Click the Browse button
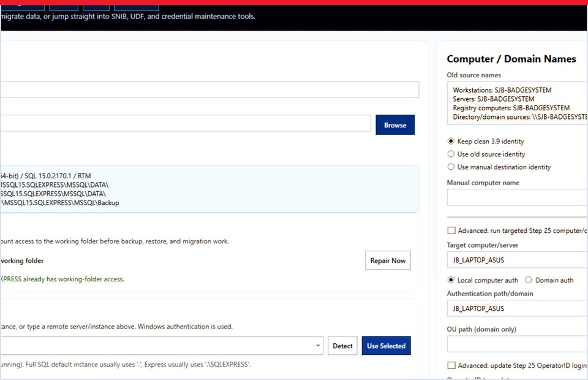Viewport: 588px width, 380px height. 395,125
